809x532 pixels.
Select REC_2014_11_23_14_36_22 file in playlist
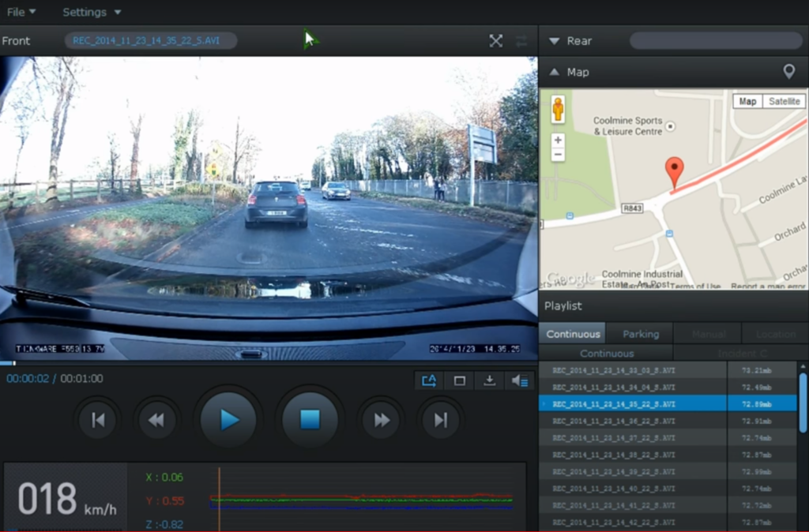click(x=614, y=421)
